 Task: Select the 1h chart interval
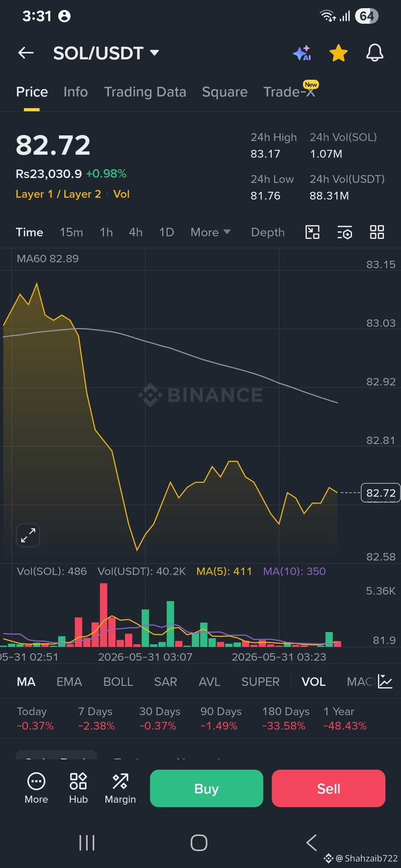click(x=106, y=232)
